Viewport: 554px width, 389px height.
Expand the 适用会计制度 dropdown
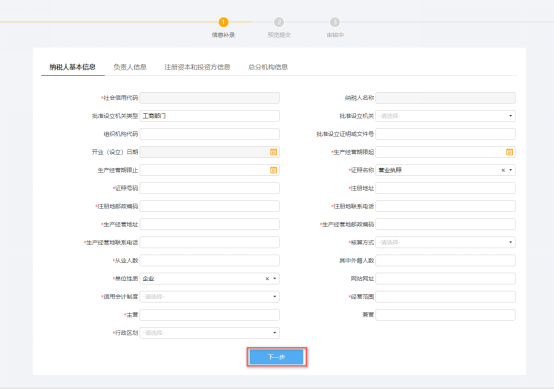click(x=275, y=297)
